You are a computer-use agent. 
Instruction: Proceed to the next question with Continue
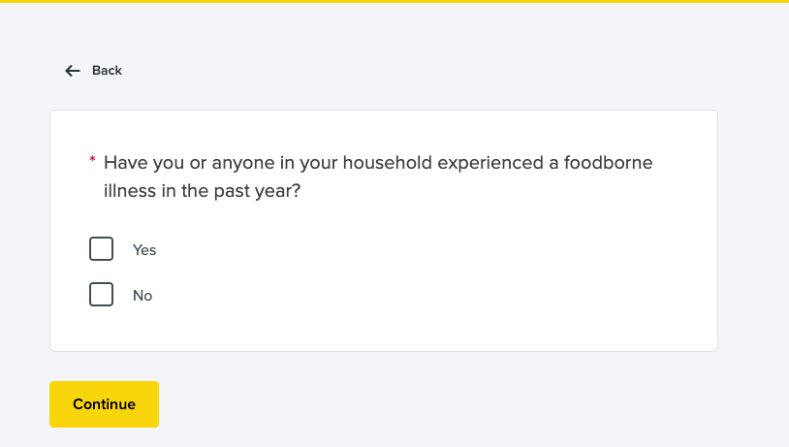pyautogui.click(x=104, y=404)
